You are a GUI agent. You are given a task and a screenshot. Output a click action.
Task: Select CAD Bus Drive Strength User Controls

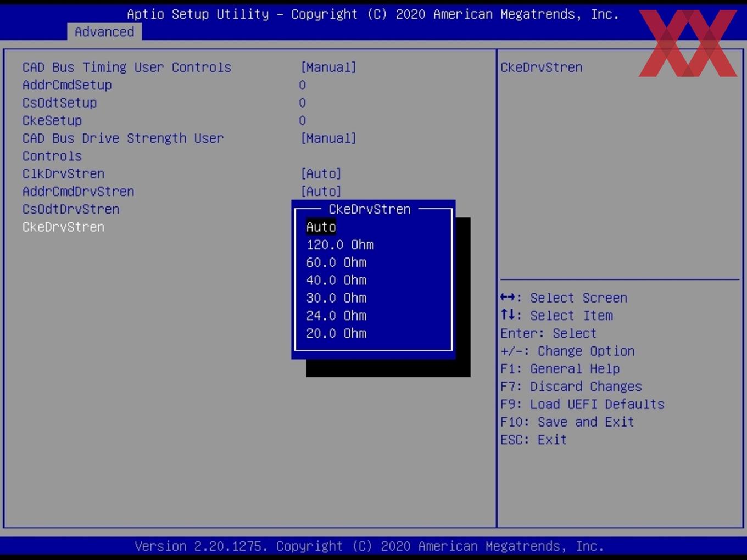pyautogui.click(x=123, y=147)
